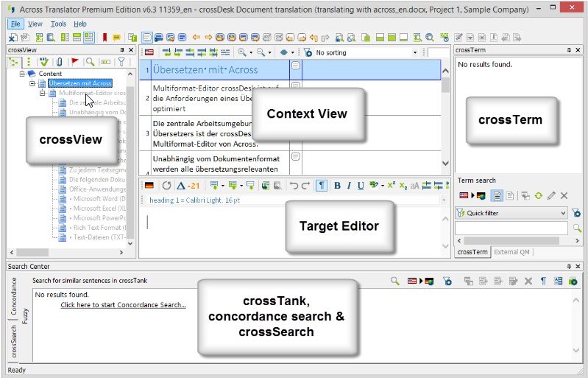The height and width of the screenshot is (378, 588).
Task: Open the File menu
Action: pos(15,24)
